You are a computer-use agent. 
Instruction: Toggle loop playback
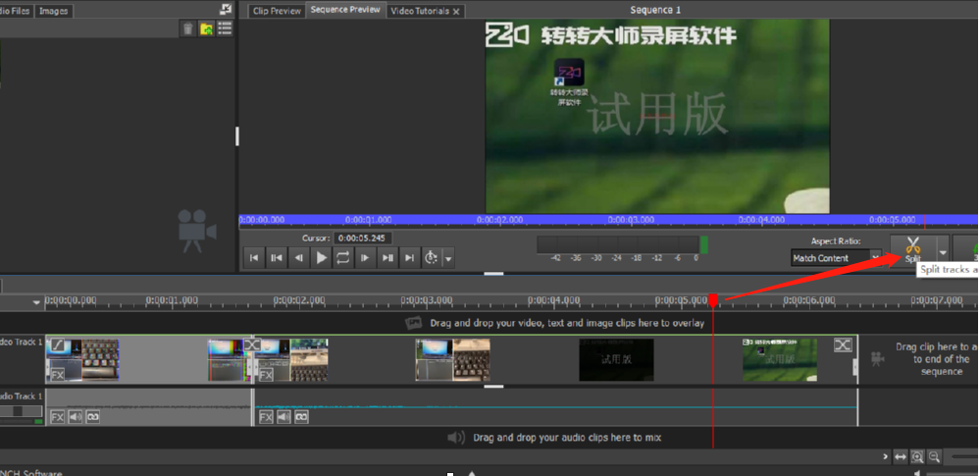(343, 257)
